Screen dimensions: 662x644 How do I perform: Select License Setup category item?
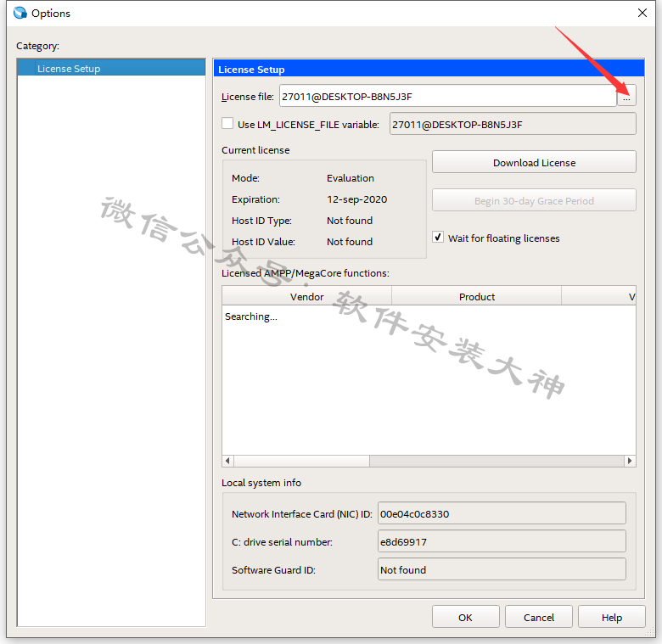tap(69, 69)
